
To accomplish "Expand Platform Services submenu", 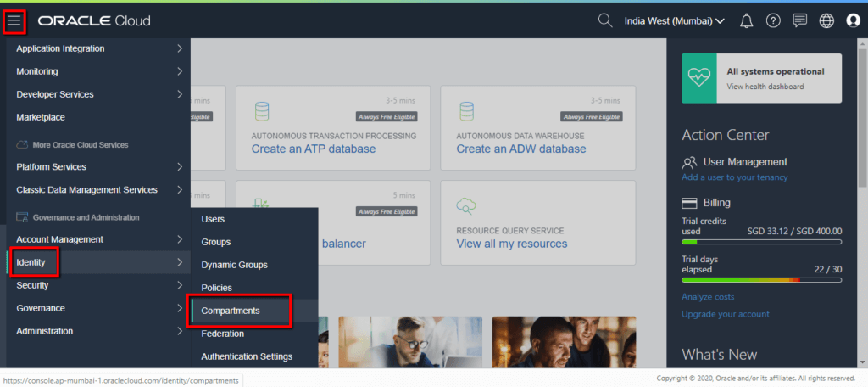I will click(x=98, y=167).
